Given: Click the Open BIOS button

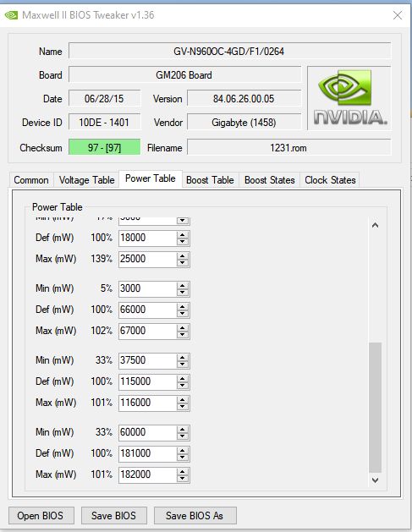Looking at the screenshot, I should click(x=41, y=515).
